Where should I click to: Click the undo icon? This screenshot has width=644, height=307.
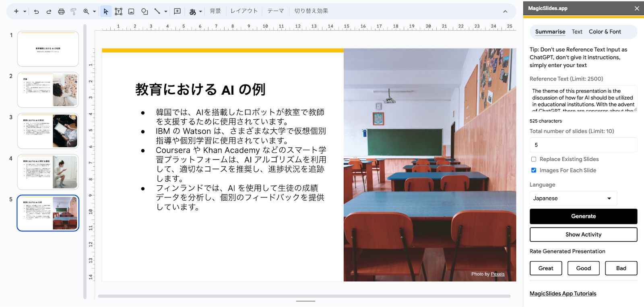(x=36, y=12)
